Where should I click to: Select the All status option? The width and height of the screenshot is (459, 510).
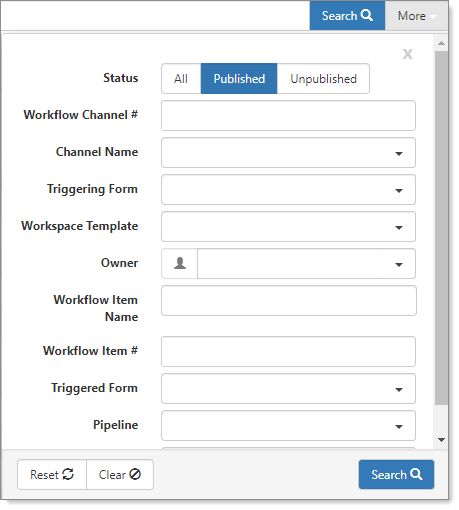point(181,79)
